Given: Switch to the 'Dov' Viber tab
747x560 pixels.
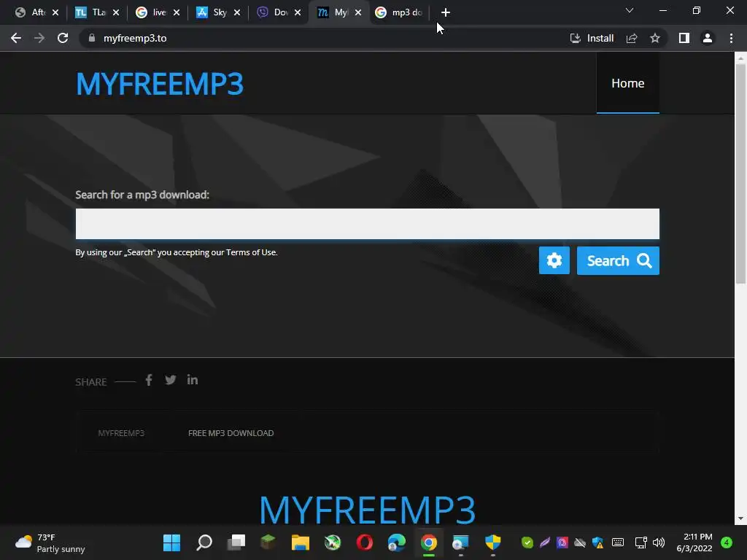Looking at the screenshot, I should click(x=272, y=12).
